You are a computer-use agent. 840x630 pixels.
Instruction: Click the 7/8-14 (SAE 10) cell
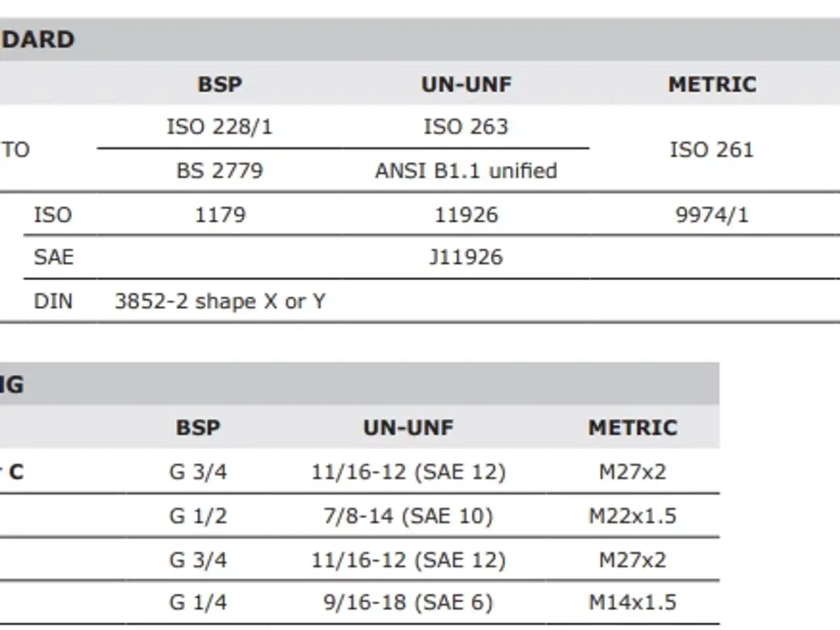pyautogui.click(x=408, y=516)
